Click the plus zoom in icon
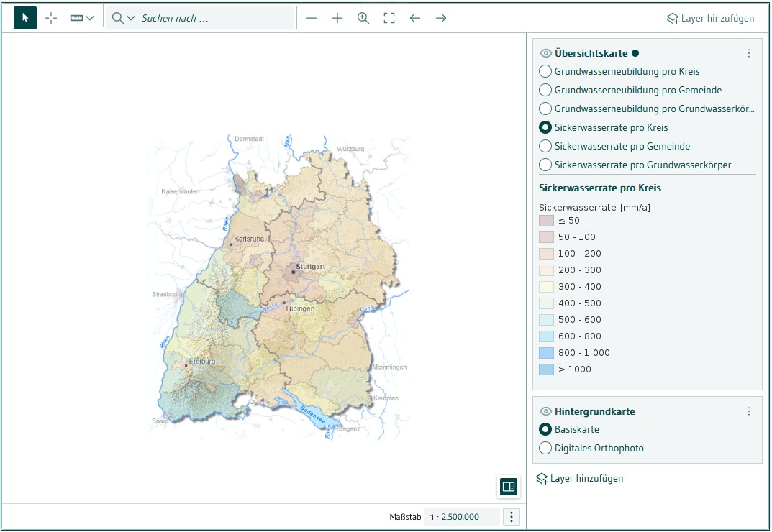 coord(337,18)
